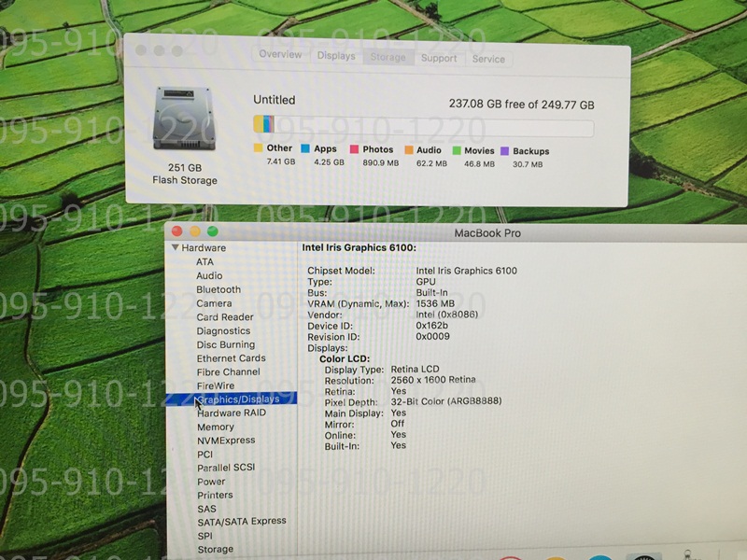Switch to the Overview tab

coord(280,55)
